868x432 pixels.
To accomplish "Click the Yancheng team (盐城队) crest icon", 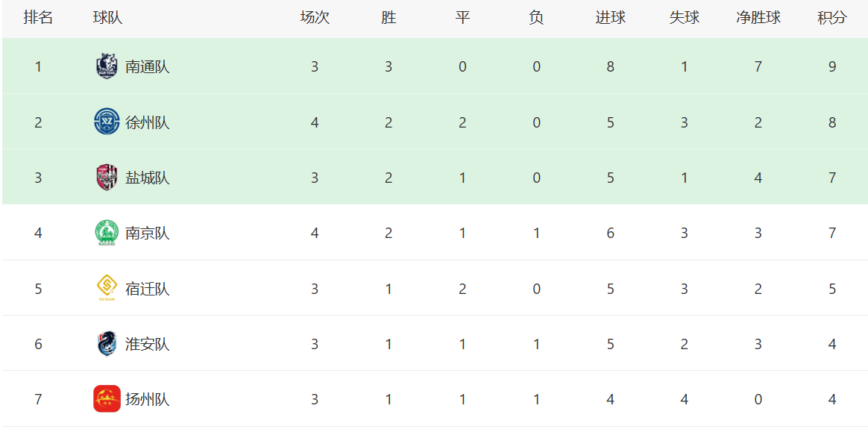I will pyautogui.click(x=107, y=178).
